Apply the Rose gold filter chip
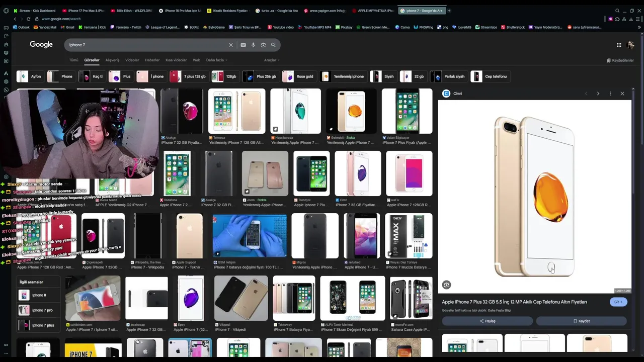This screenshot has width=644, height=362. click(x=298, y=76)
